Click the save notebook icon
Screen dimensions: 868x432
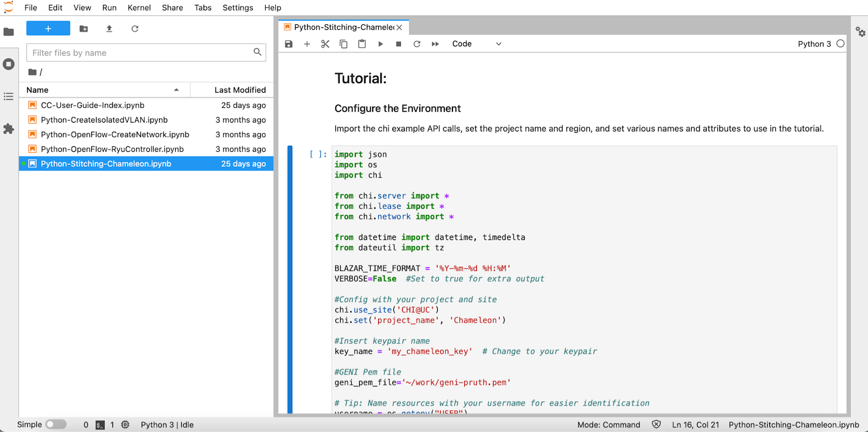coord(289,44)
